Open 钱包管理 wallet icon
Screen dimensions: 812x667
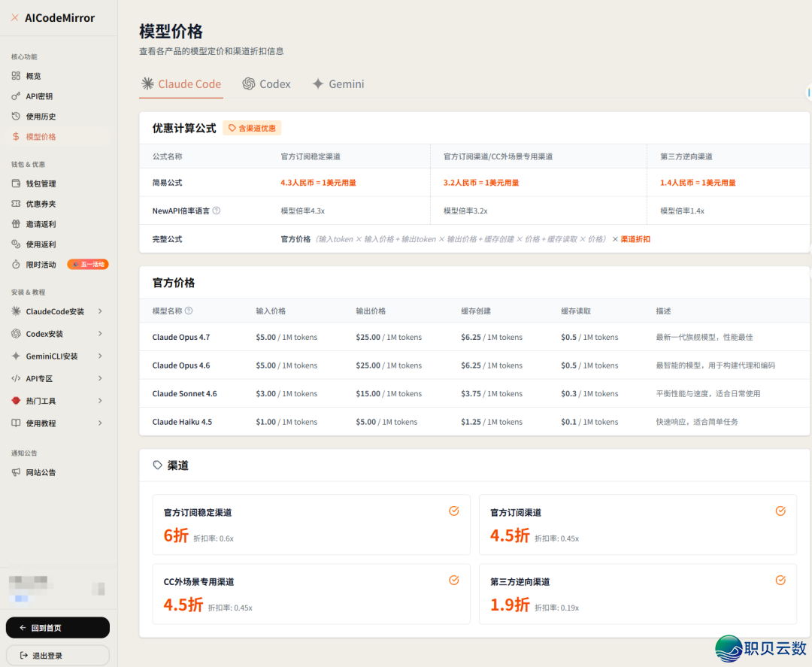pos(16,183)
